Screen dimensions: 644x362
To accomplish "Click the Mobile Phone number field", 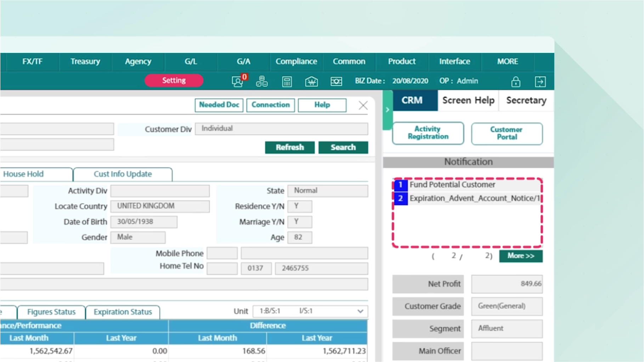I will tap(304, 253).
